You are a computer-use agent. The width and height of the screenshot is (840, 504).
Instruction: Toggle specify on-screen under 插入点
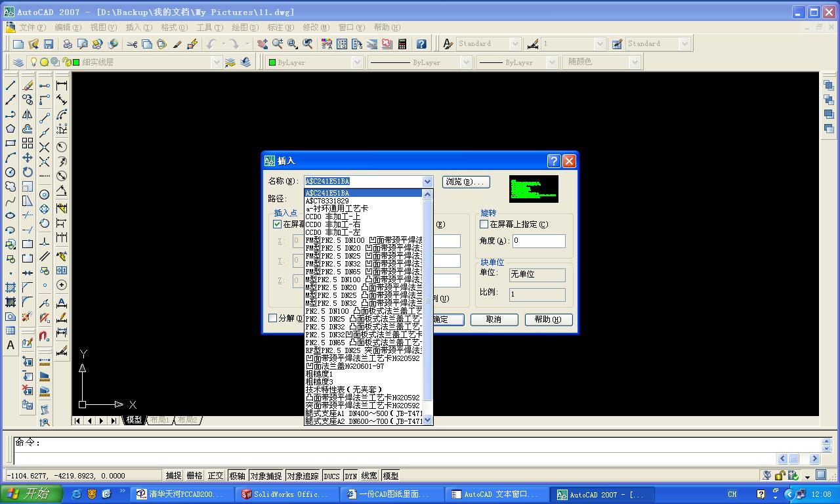tap(278, 224)
